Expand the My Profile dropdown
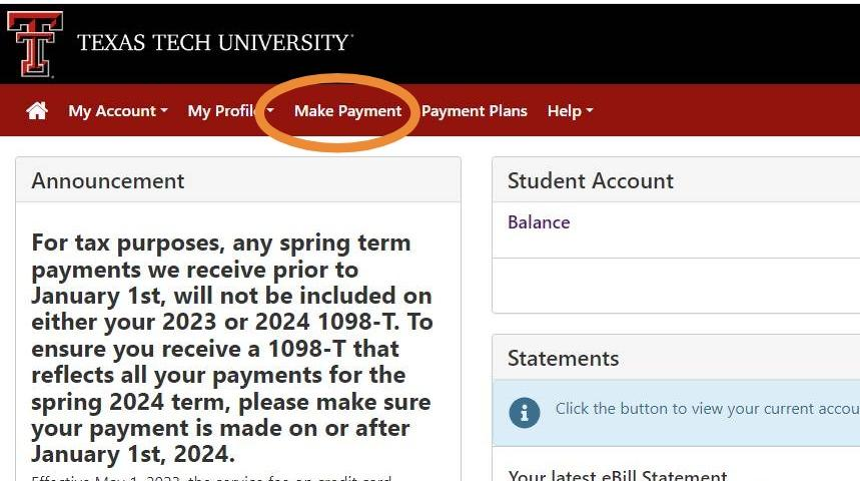This screenshot has height=481, width=860. [x=225, y=111]
